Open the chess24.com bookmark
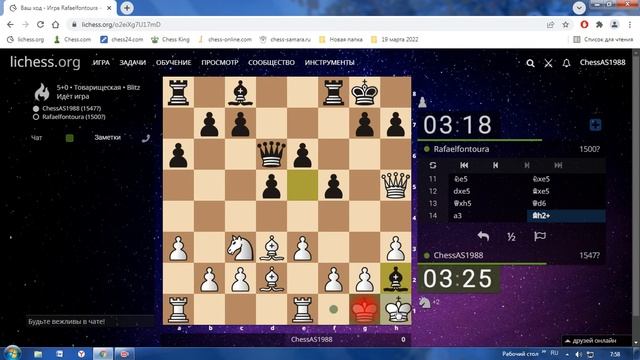Viewport: 640px width, 360px height. (x=122, y=40)
